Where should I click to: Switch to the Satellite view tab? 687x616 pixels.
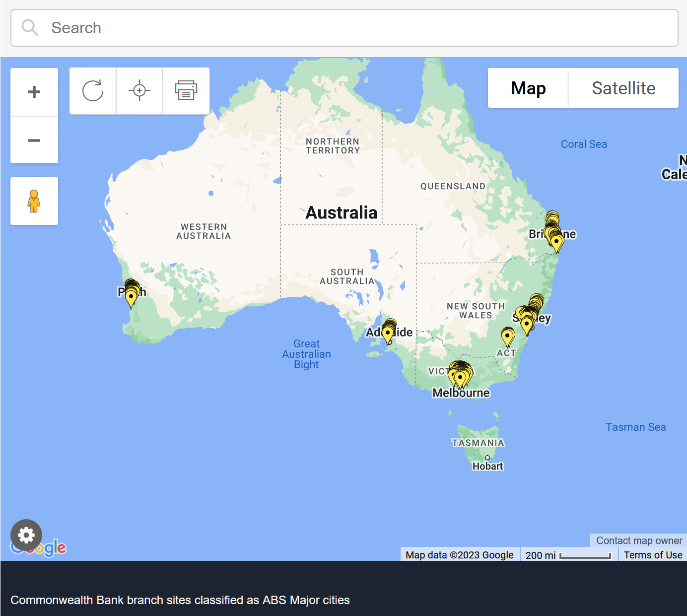click(623, 88)
